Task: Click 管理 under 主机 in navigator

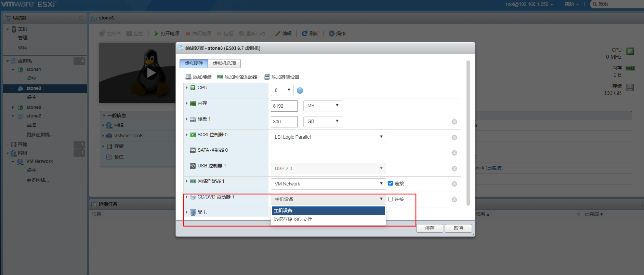Action: (x=23, y=38)
